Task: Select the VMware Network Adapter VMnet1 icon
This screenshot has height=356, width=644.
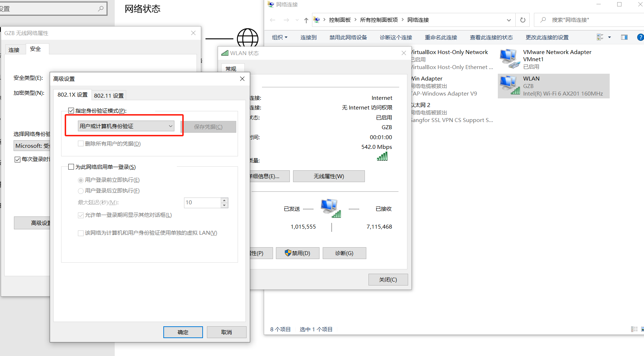Action: pos(509,59)
